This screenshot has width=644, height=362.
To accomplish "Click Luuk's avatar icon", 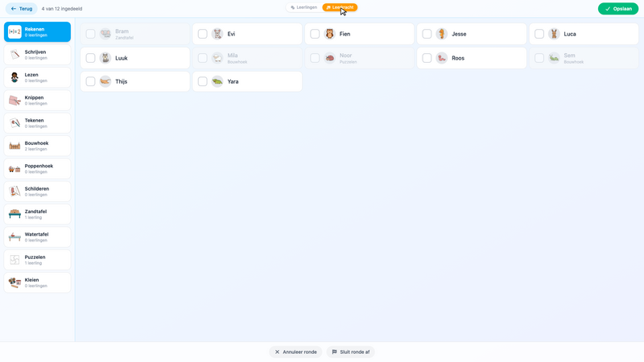I will [105, 58].
